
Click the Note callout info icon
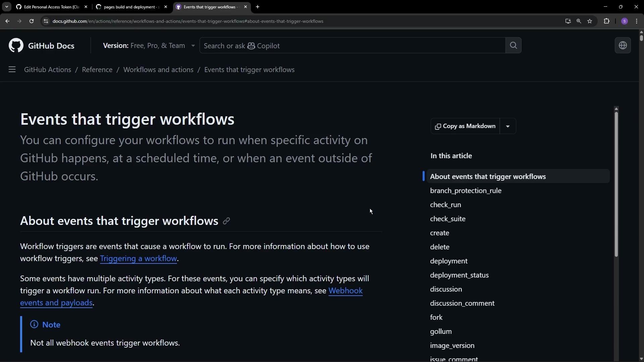click(x=34, y=324)
